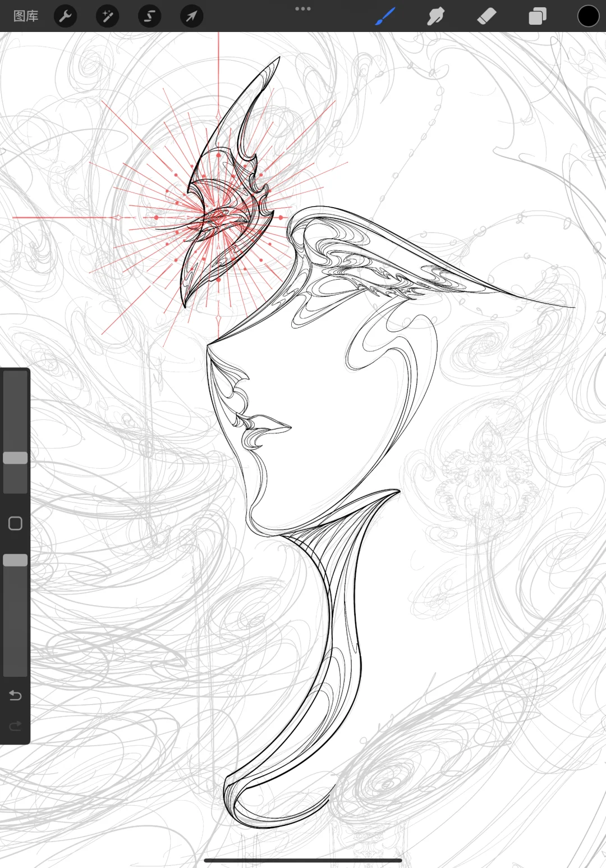The image size is (606, 868).
Task: Open the Adjustments magic wand menu
Action: coord(107,16)
